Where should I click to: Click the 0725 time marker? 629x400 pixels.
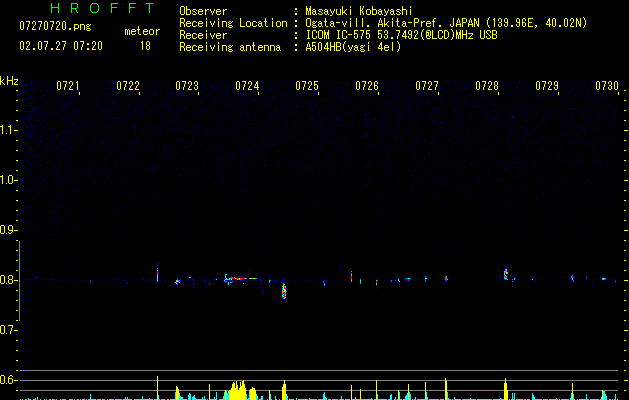[x=307, y=86]
